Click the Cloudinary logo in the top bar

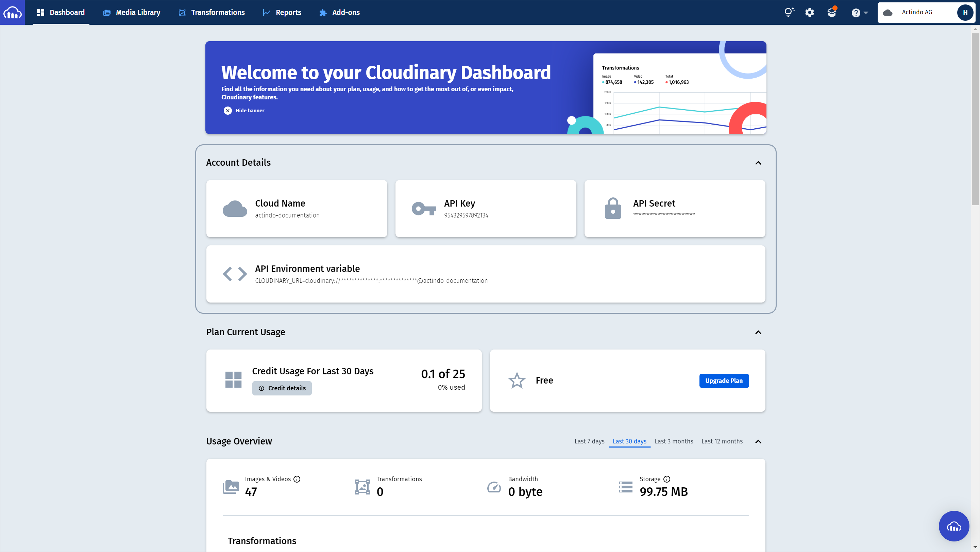pos(13,13)
